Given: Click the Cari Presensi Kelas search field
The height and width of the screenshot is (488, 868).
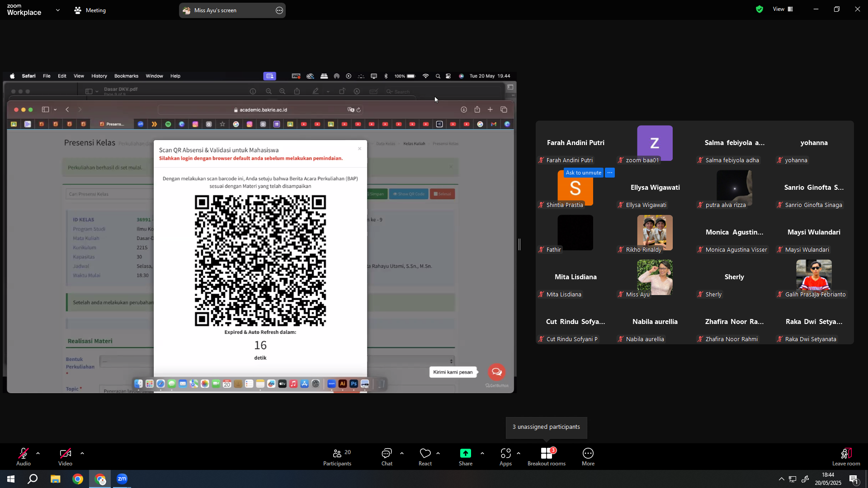Looking at the screenshot, I should coord(110,194).
